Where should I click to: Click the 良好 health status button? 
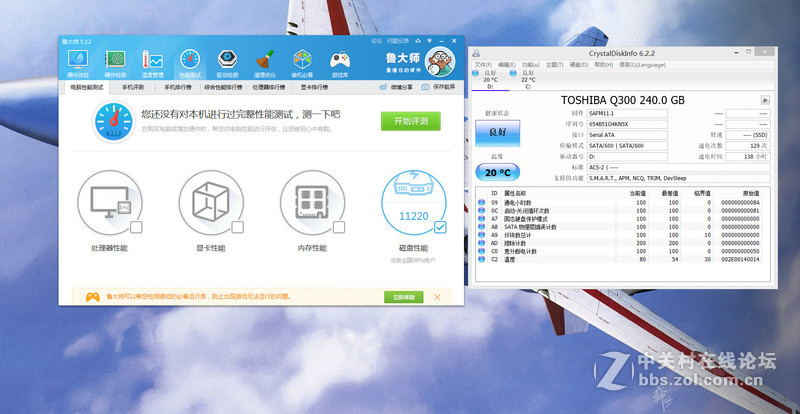point(497,134)
